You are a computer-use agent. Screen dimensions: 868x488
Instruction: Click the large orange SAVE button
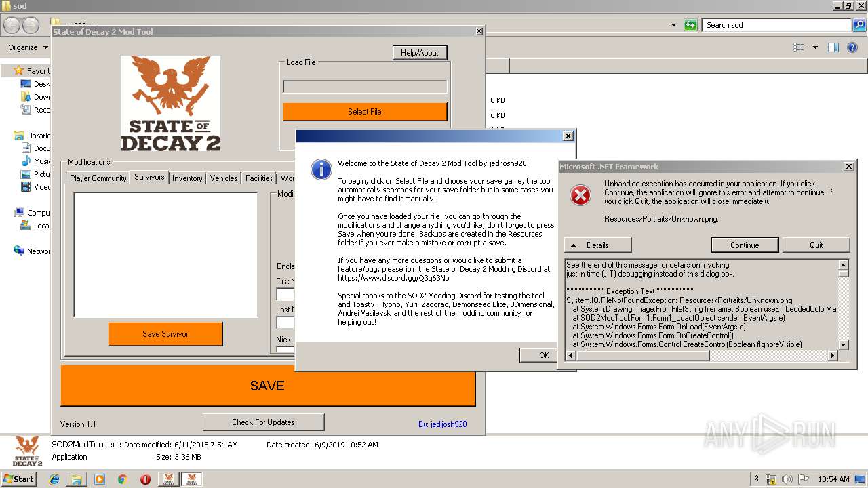pos(268,386)
